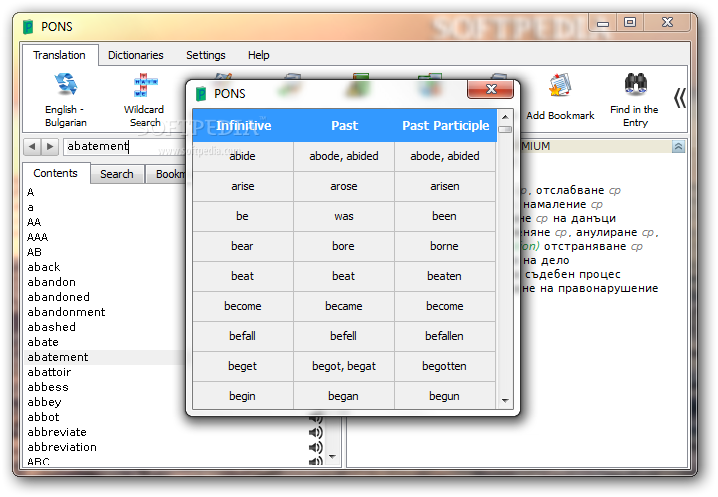Go back with the left navigation arrow
Image resolution: width=718 pixels, height=497 pixels.
(32, 147)
